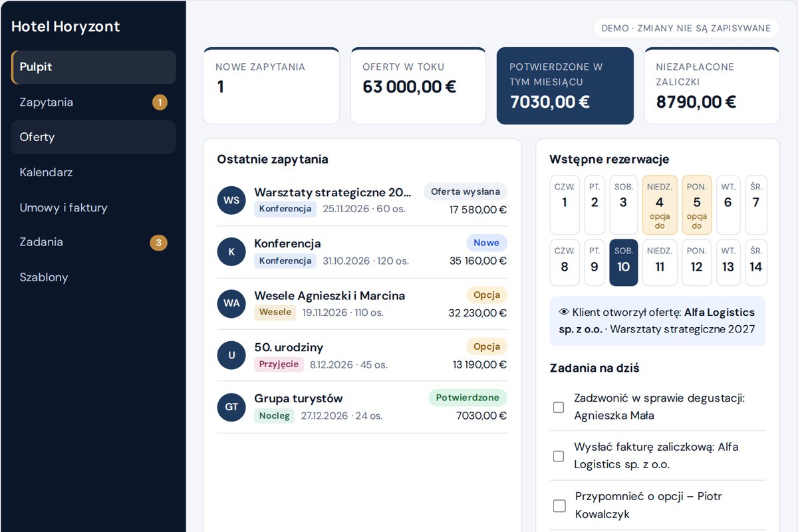Open the Niezapłacone zaliczki card
The width and height of the screenshot is (798, 532).
click(x=712, y=86)
